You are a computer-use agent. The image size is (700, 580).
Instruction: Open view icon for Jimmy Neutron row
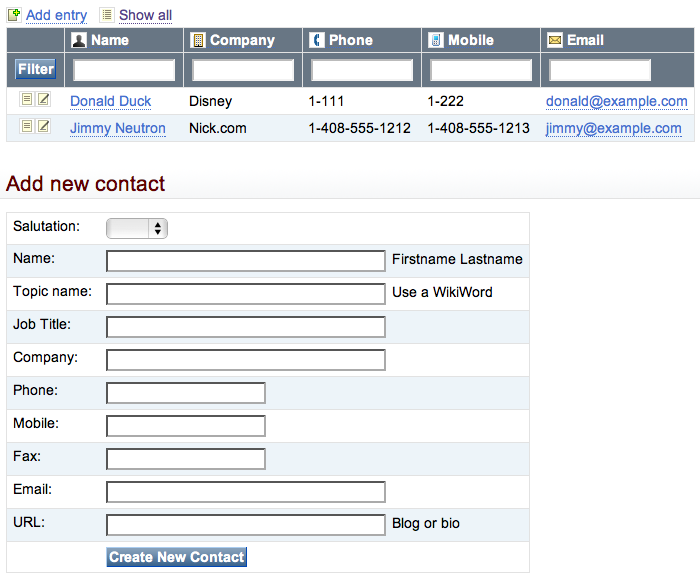click(27, 126)
